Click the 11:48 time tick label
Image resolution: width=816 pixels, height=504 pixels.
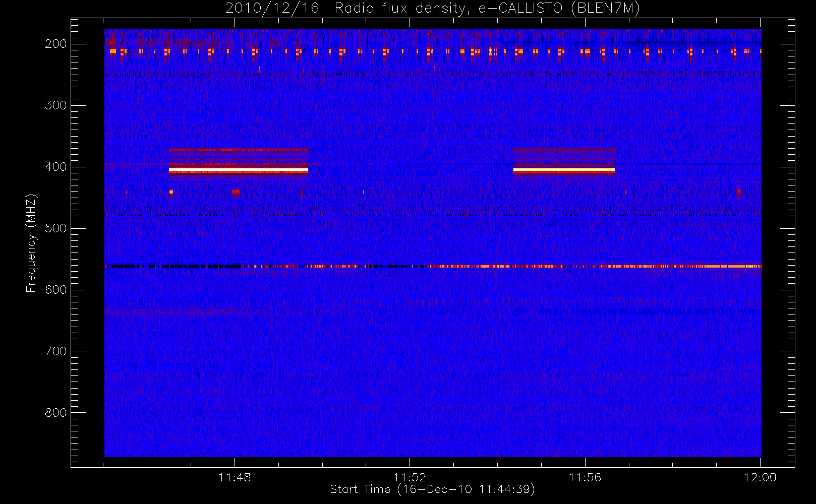235,477
